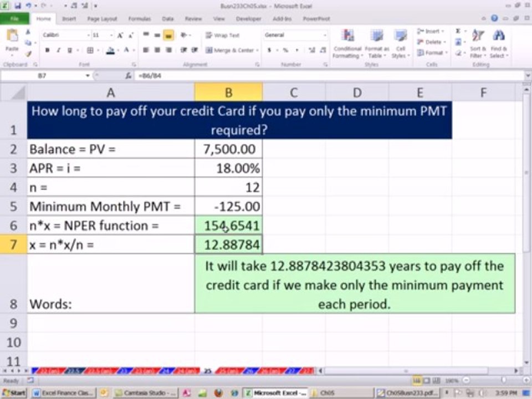Click the Increase Indent icon

click(195, 50)
